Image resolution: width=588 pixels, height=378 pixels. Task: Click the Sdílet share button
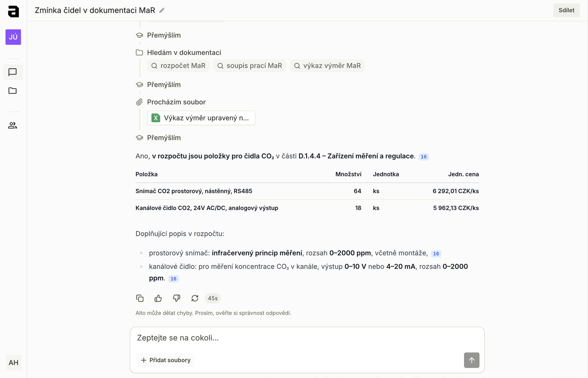coord(566,10)
